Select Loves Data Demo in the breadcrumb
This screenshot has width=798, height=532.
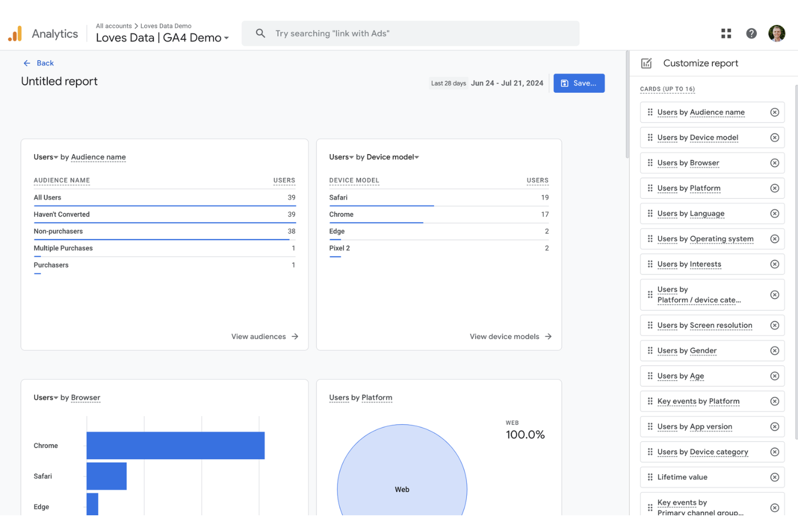coord(166,25)
